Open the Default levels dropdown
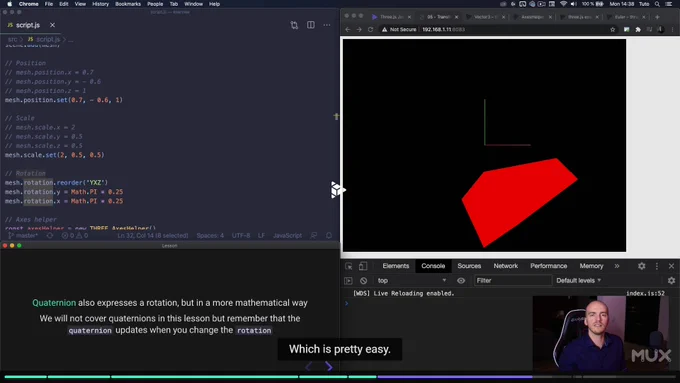The width and height of the screenshot is (680, 383). 579,281
